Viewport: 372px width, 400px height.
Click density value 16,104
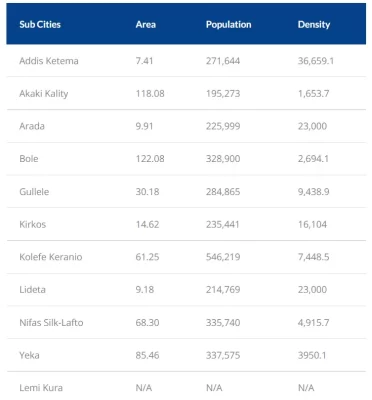pos(312,224)
